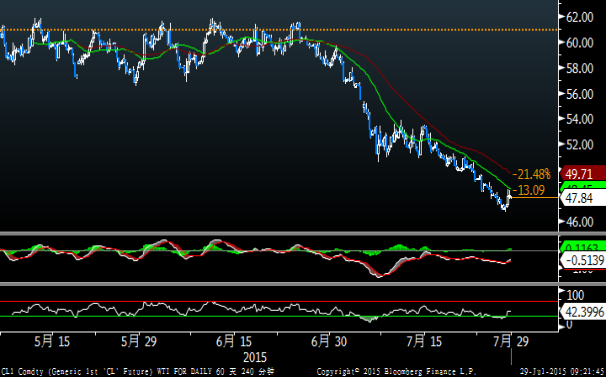Image resolution: width=607 pixels, height=377 pixels.
Task: Click the 5月 29 date label
Action: [x=139, y=341]
